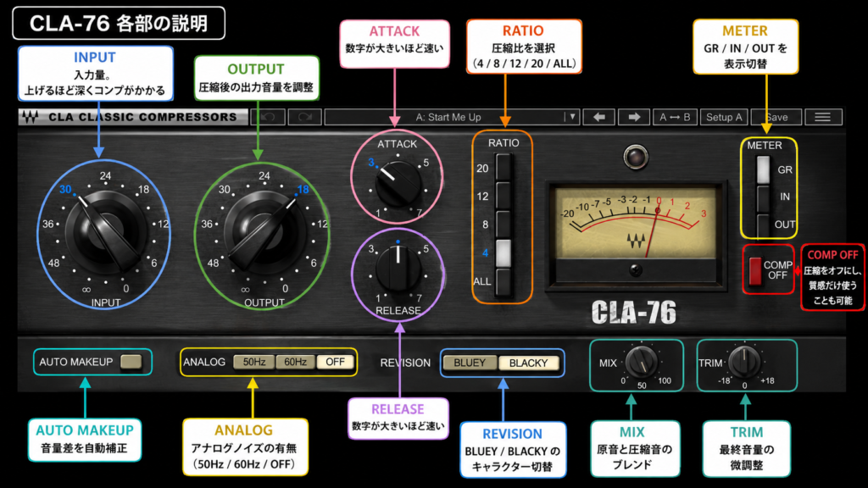Click the CLA-76 logo text

[x=634, y=313]
